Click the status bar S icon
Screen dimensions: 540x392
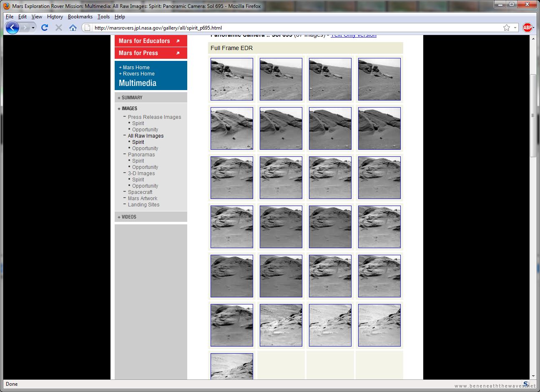[x=526, y=384]
